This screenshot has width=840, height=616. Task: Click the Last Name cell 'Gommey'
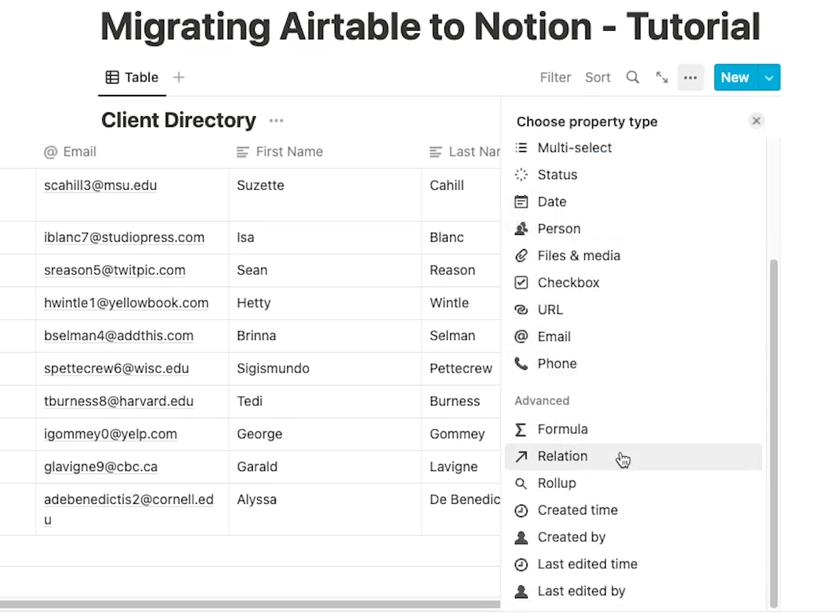[x=461, y=435]
